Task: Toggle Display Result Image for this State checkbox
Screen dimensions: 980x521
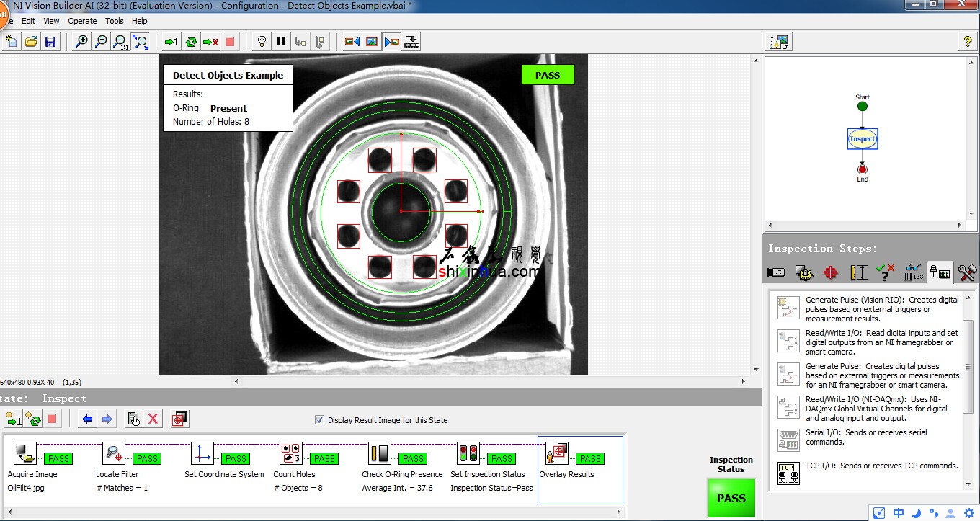Action: tap(320, 420)
